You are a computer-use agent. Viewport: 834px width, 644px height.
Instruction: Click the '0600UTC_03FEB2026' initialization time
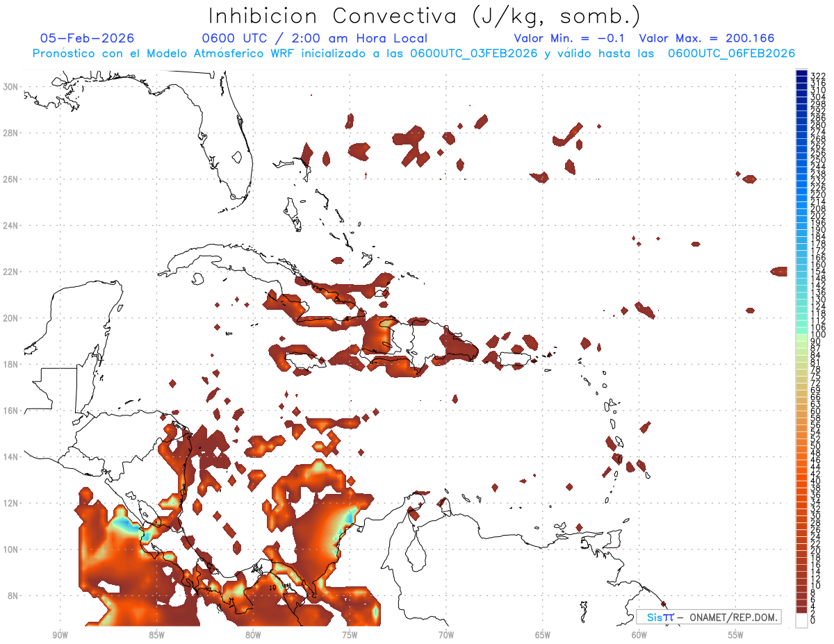[x=474, y=53]
